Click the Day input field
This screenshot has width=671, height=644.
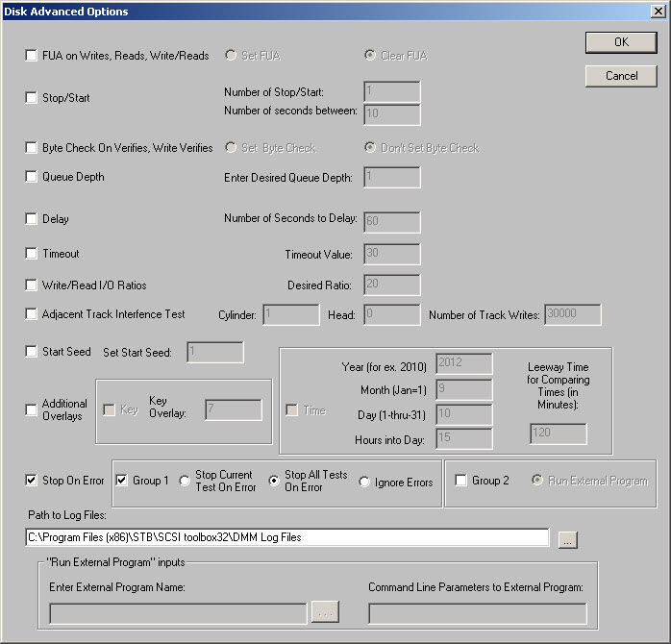464,414
